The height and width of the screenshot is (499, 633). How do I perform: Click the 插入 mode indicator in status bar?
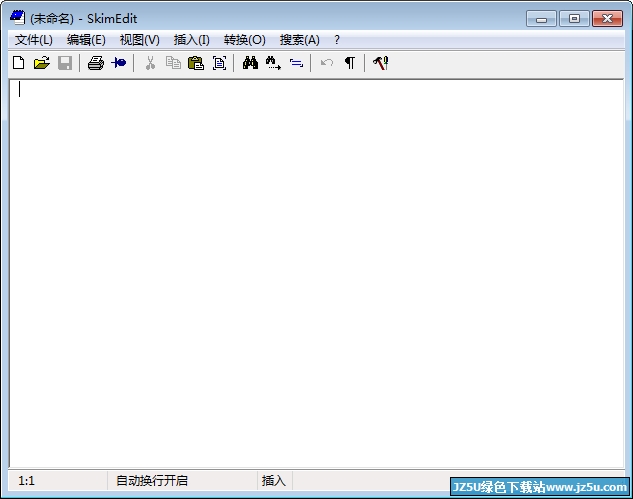click(274, 481)
